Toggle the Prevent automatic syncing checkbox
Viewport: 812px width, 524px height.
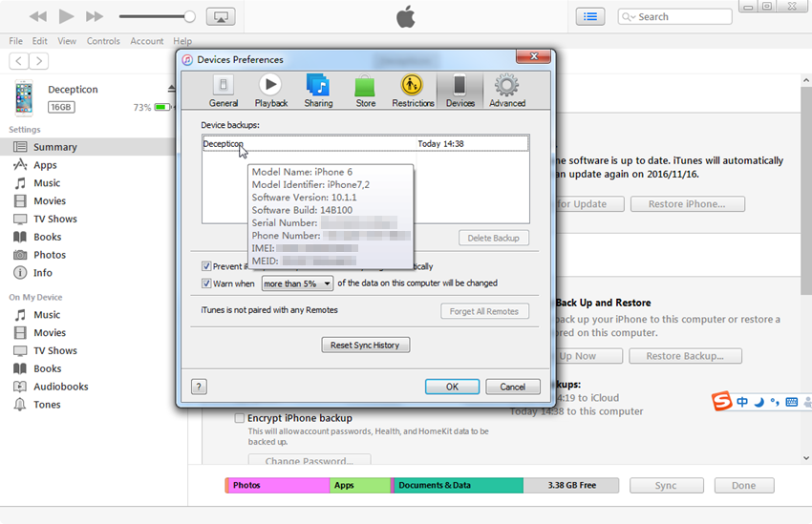pyautogui.click(x=206, y=266)
